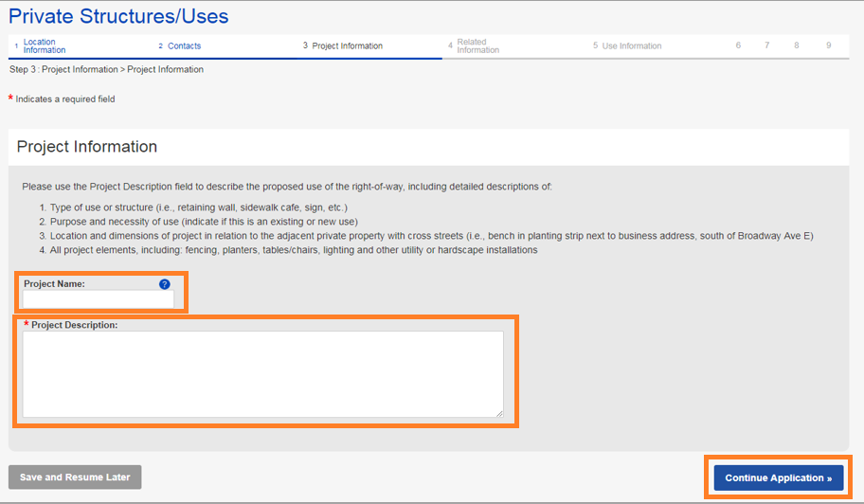
Task: Focus the Project Description text area
Action: click(262, 373)
